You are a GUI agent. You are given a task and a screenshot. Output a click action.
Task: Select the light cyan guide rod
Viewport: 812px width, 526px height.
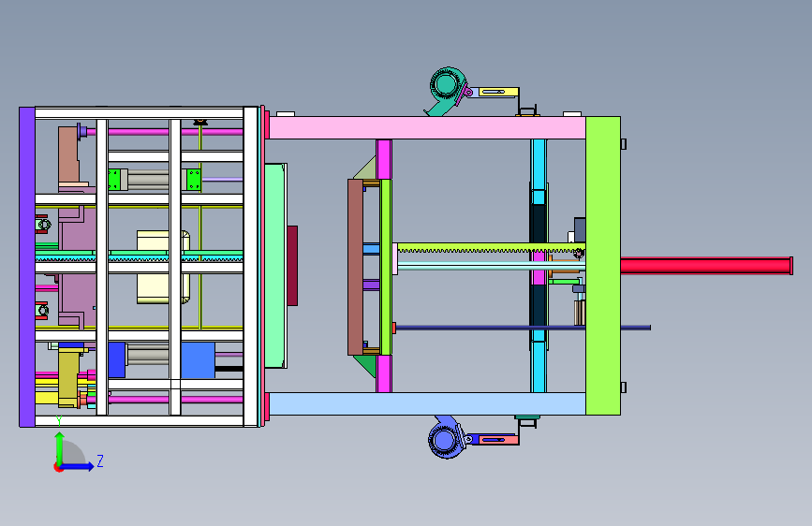tap(491, 267)
